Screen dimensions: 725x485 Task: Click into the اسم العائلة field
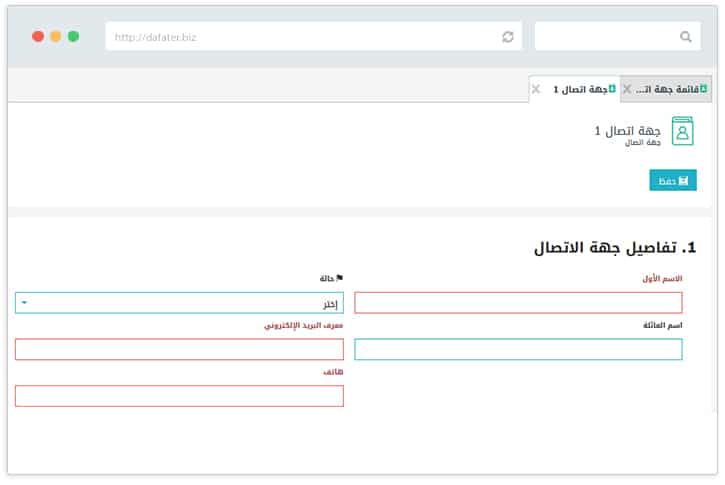click(518, 349)
